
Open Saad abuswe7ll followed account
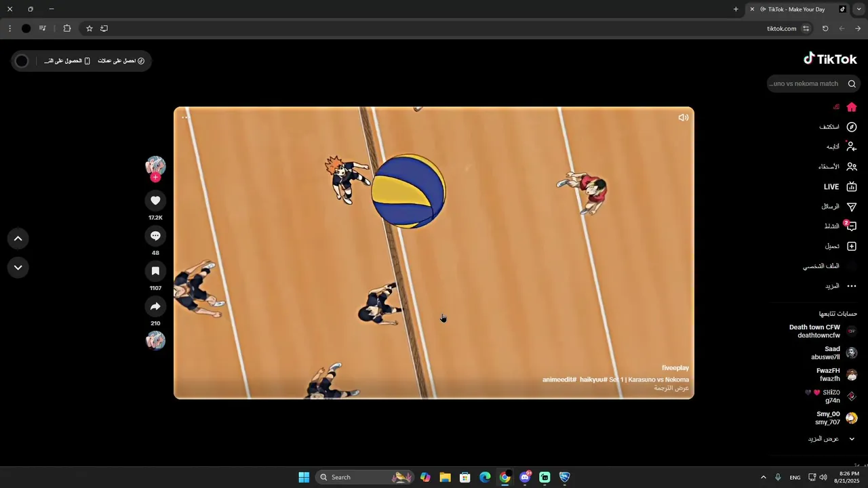point(834,353)
